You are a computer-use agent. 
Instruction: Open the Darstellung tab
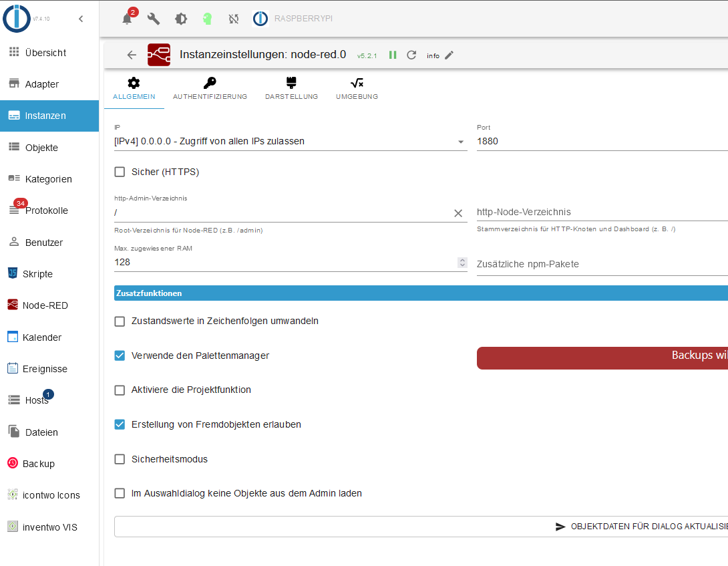coord(292,90)
